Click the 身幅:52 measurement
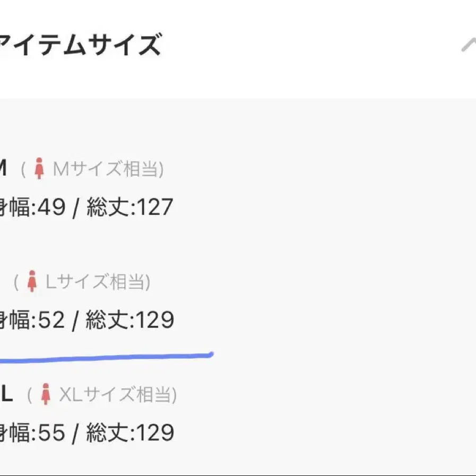 [x=32, y=320]
